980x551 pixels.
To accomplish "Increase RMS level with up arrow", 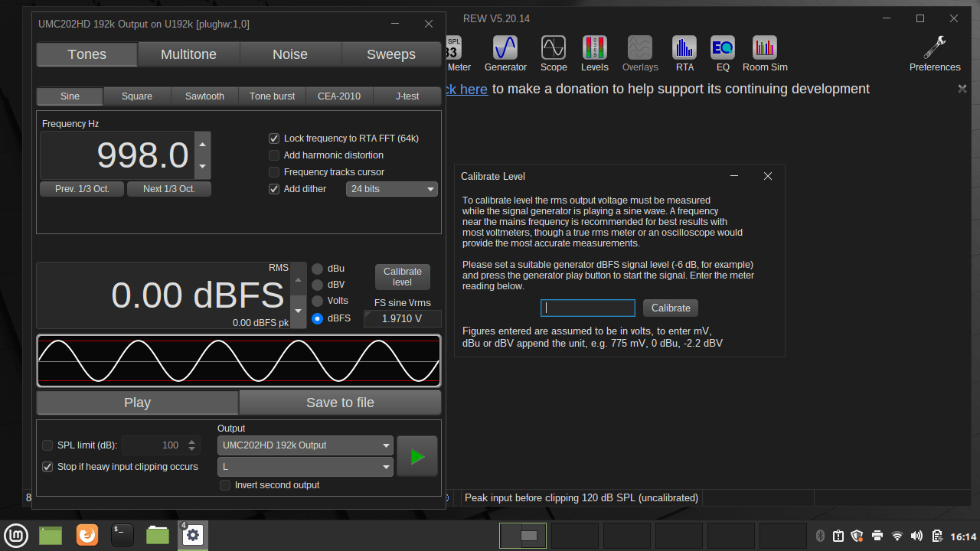I will 299,279.
